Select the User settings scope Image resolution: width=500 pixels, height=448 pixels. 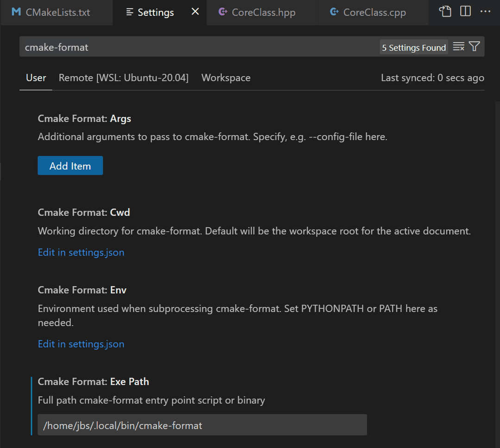coord(36,78)
